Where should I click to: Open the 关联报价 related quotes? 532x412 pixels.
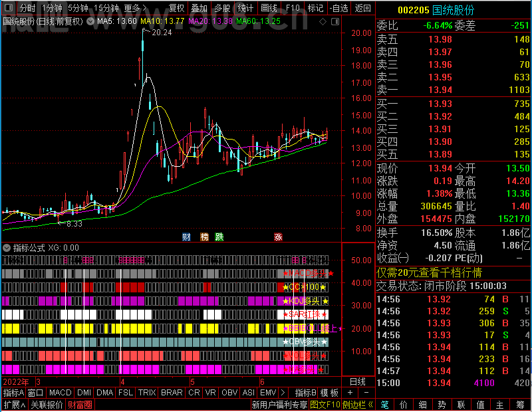(x=47, y=405)
